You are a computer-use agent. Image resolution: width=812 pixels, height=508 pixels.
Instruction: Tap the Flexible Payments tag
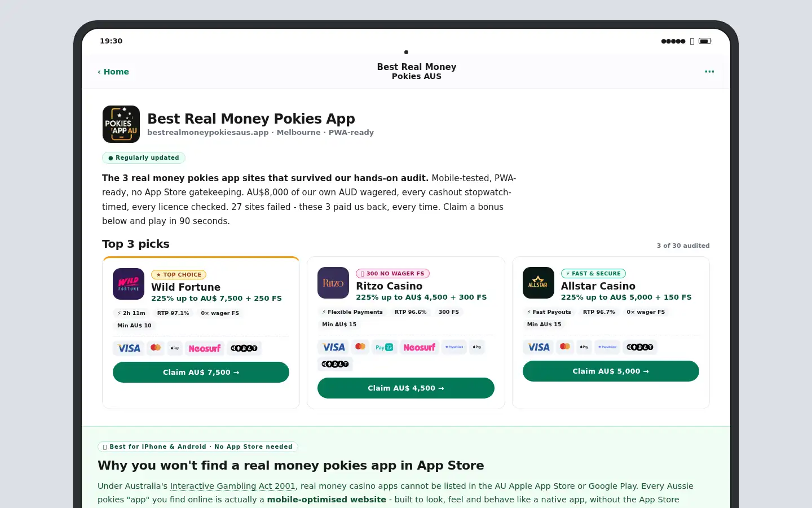click(x=352, y=312)
